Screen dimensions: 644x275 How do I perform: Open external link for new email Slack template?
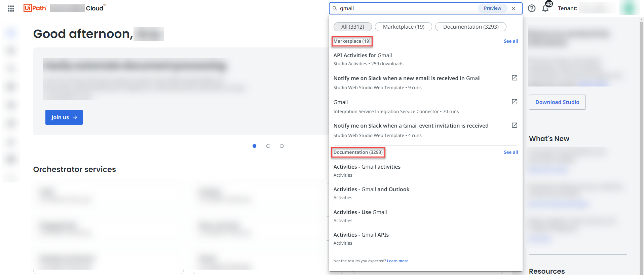[x=514, y=78]
